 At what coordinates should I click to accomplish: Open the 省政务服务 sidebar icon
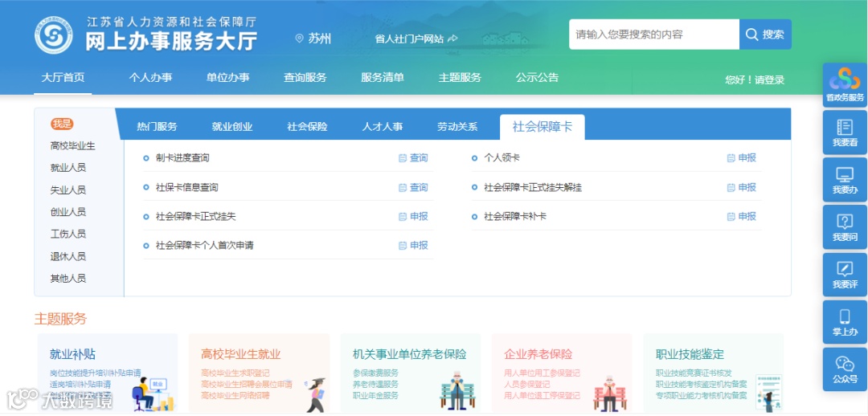(845, 85)
